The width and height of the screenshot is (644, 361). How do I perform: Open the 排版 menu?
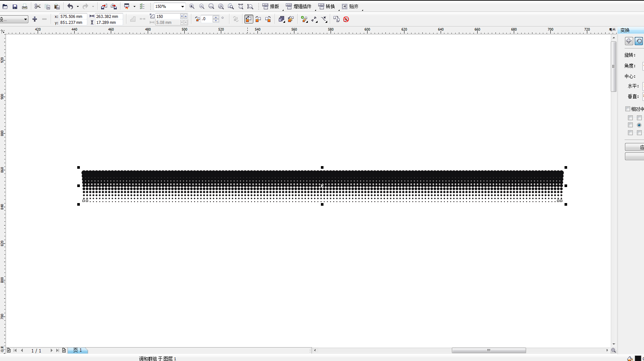(x=271, y=7)
